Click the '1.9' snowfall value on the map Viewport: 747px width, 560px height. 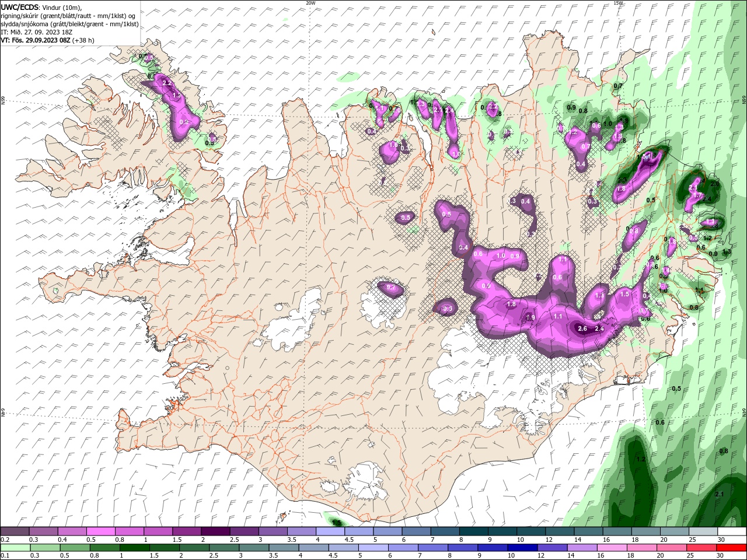(x=530, y=317)
